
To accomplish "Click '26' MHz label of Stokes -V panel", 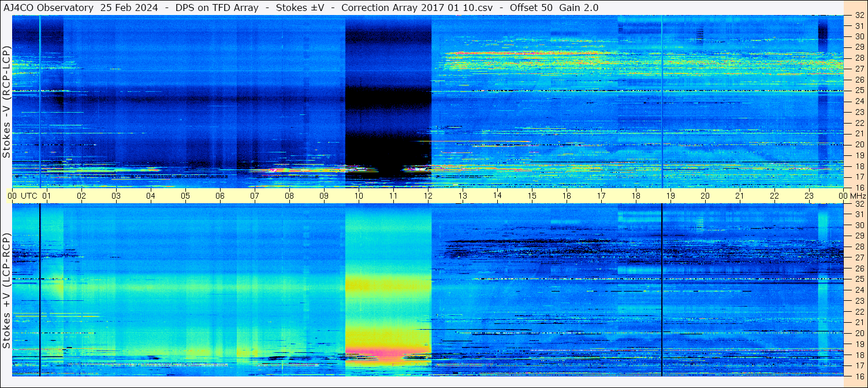I will point(859,79).
